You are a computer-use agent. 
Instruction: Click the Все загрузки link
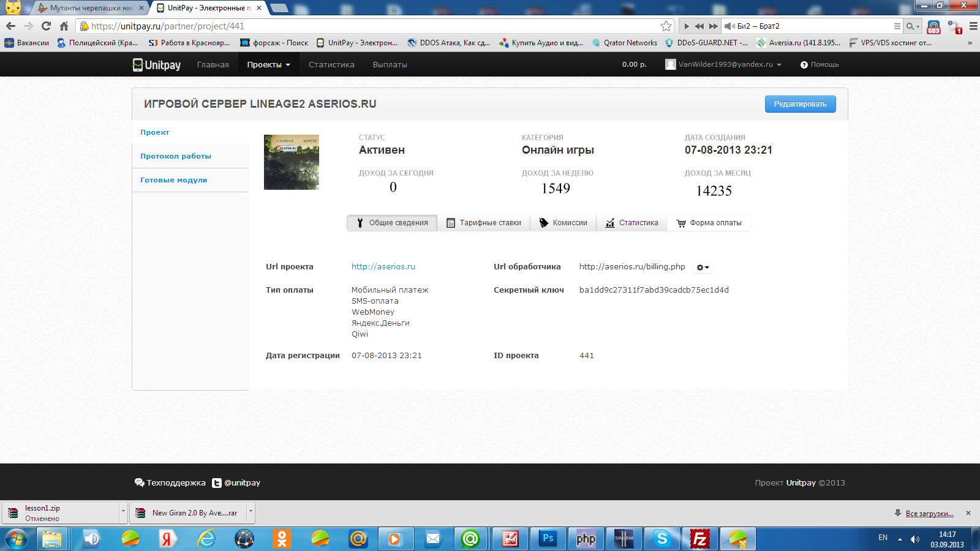930,514
